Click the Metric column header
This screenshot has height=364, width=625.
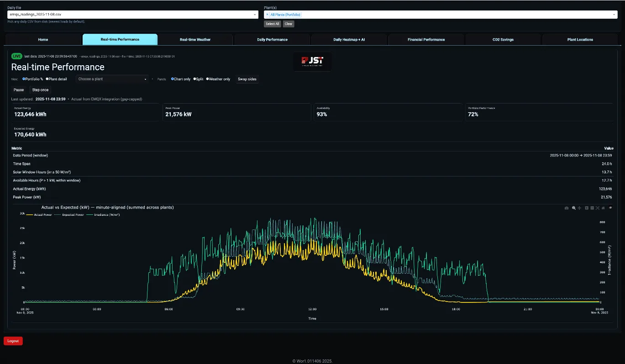[x=17, y=148]
